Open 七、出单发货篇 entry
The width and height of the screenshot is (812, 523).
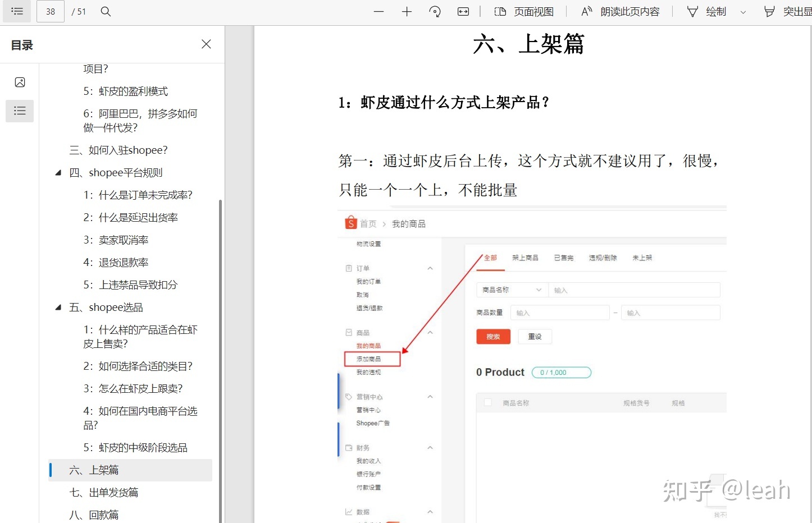click(103, 493)
